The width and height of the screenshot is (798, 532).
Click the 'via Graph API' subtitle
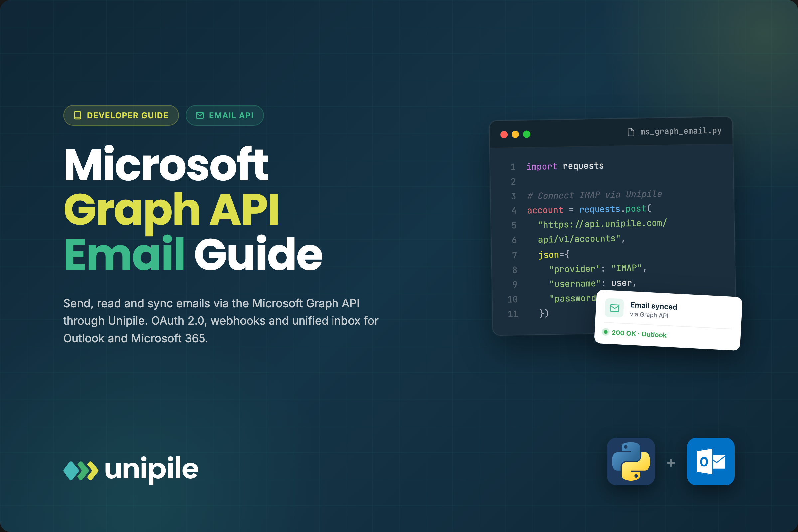649,315
